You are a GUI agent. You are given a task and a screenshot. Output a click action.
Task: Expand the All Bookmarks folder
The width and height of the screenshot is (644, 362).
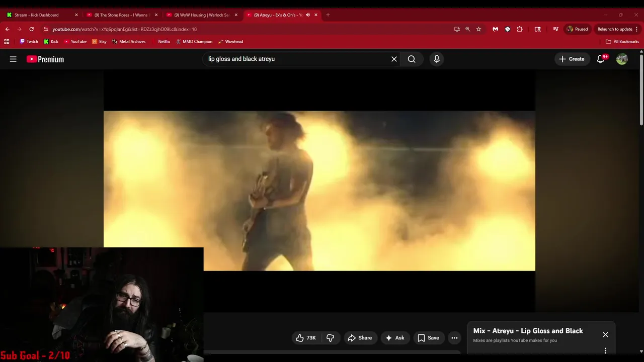coord(622,42)
